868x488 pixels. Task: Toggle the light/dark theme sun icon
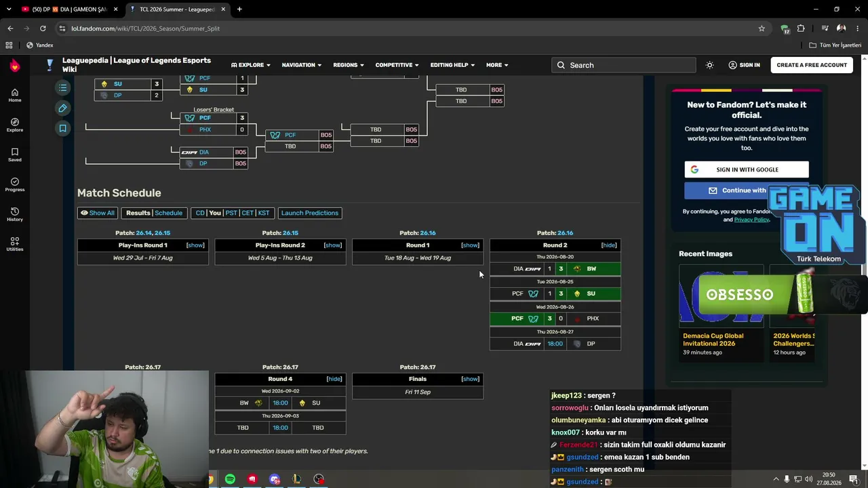pos(709,65)
